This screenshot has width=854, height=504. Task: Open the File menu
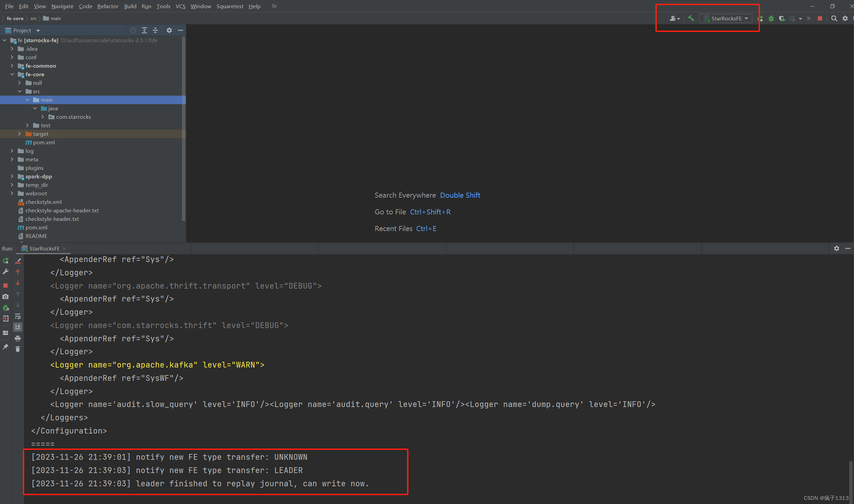[9, 6]
